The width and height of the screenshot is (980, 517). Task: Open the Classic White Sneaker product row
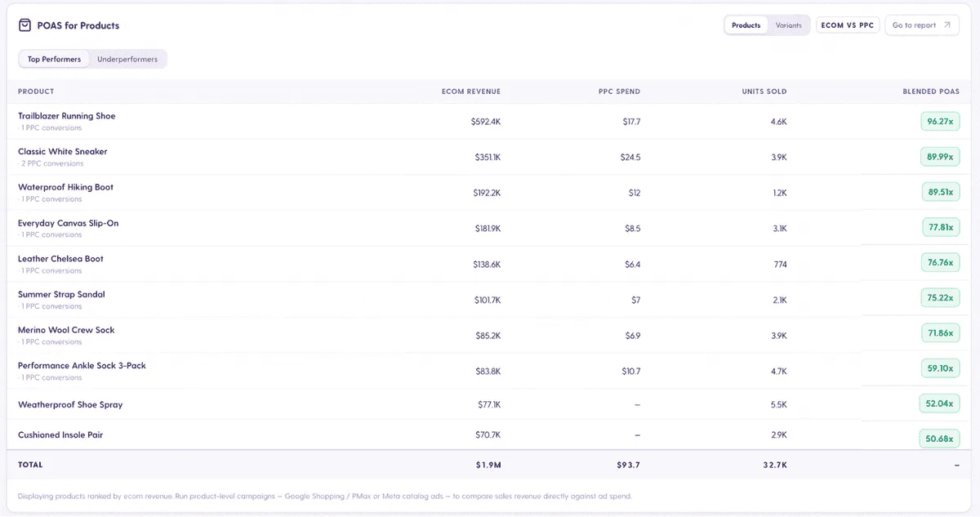(x=488, y=157)
